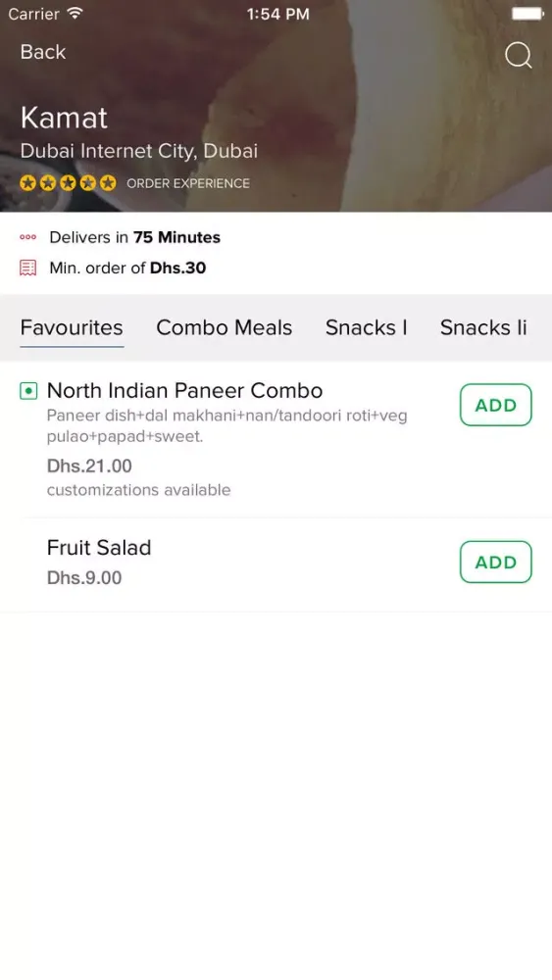Go back using the Back button

pyautogui.click(x=43, y=52)
